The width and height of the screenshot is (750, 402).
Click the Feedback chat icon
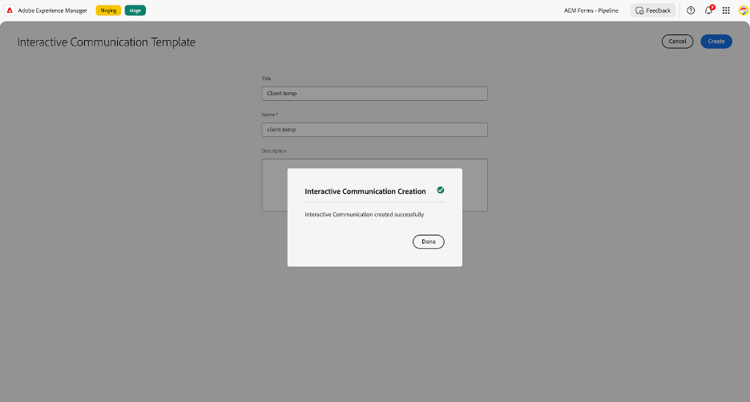(x=640, y=11)
